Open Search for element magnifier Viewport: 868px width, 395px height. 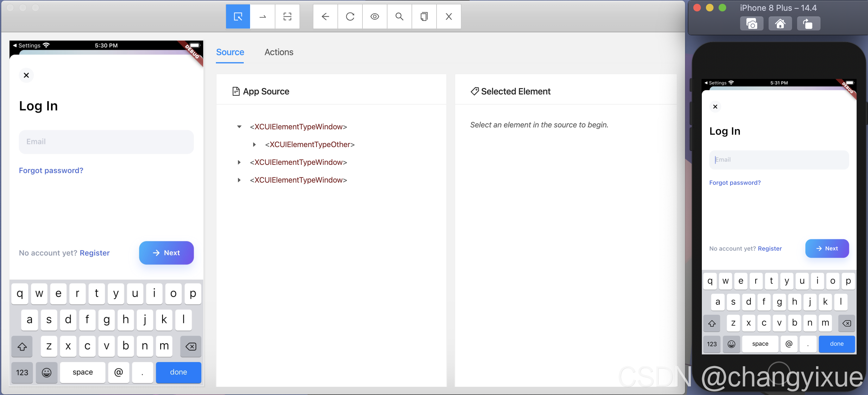point(399,16)
